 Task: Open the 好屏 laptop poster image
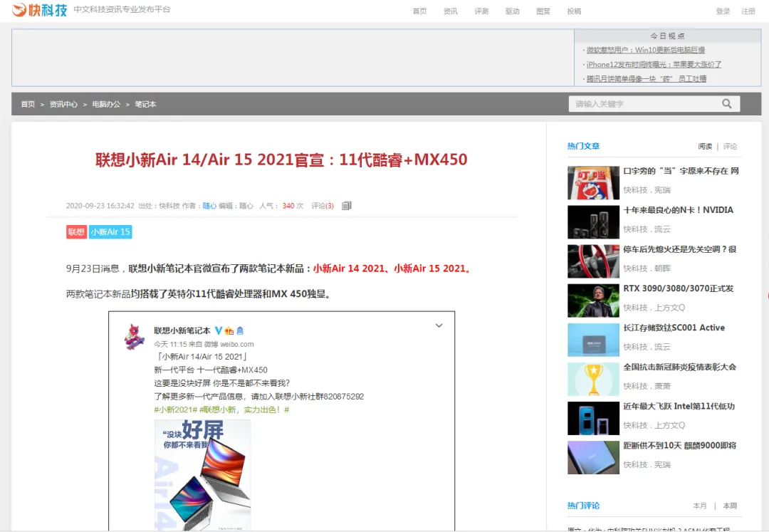202,474
